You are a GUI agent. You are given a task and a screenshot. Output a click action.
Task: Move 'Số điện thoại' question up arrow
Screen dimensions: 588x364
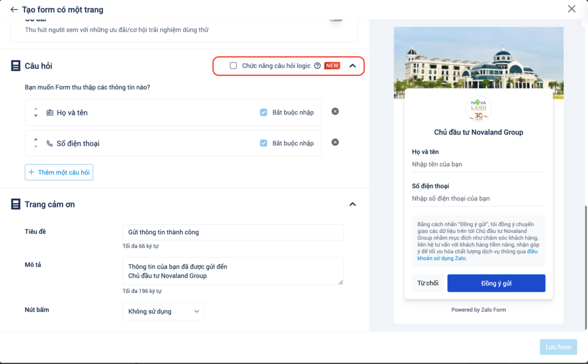coord(36,140)
